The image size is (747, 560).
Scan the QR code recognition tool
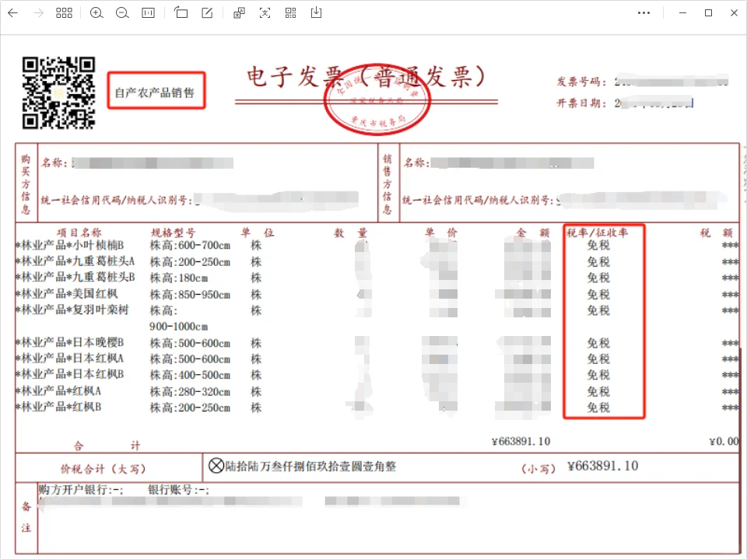[x=289, y=12]
